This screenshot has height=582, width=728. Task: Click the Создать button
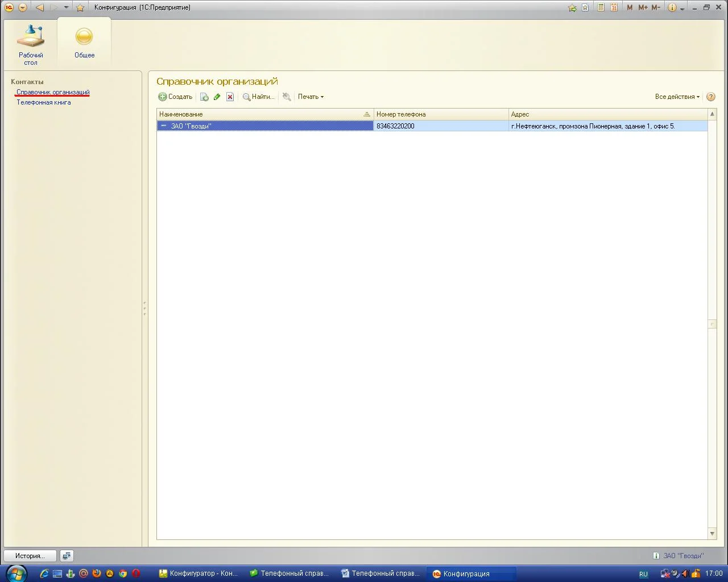[x=175, y=97]
